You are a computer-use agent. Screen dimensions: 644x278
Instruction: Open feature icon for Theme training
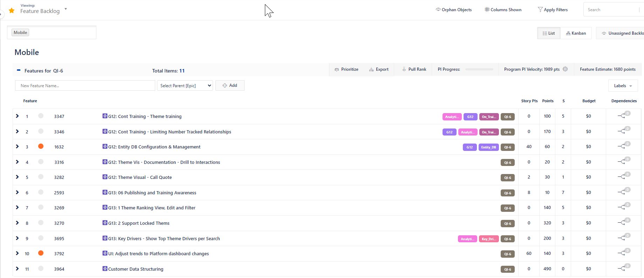click(x=105, y=116)
